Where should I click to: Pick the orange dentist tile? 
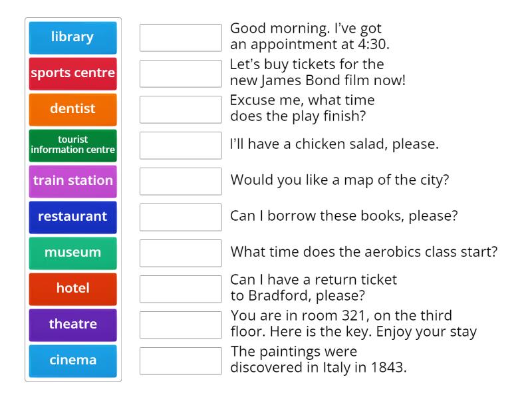72,109
